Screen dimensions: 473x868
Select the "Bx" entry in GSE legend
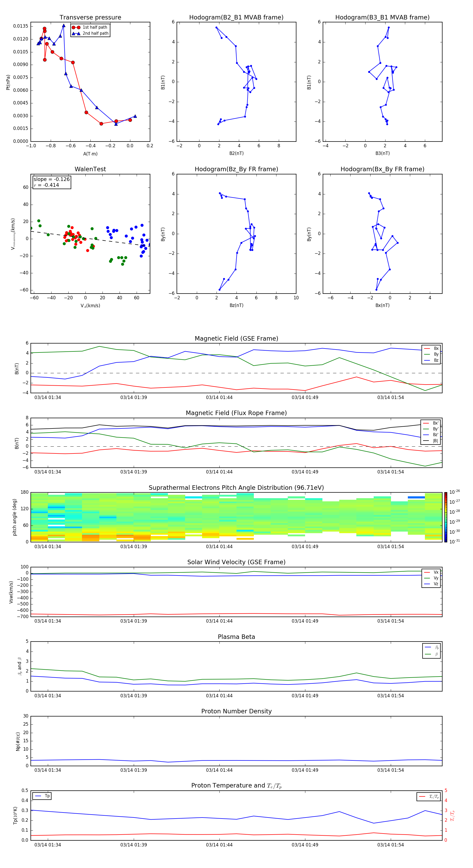431,349
